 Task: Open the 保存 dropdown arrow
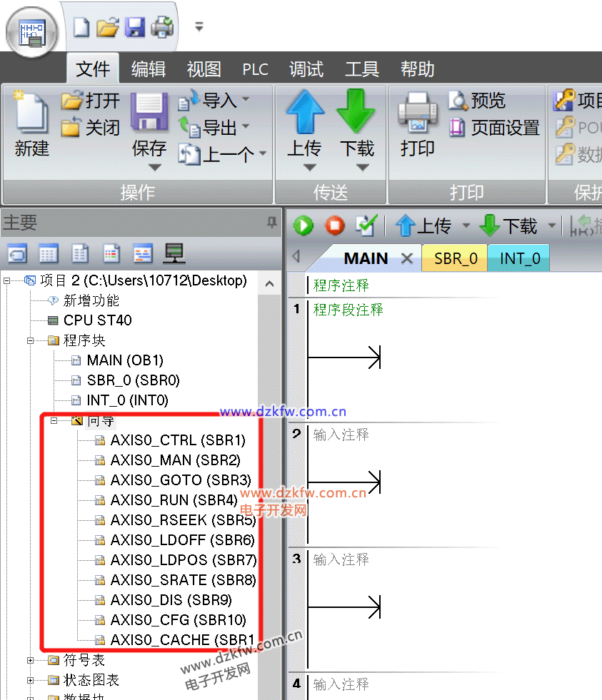point(154,168)
